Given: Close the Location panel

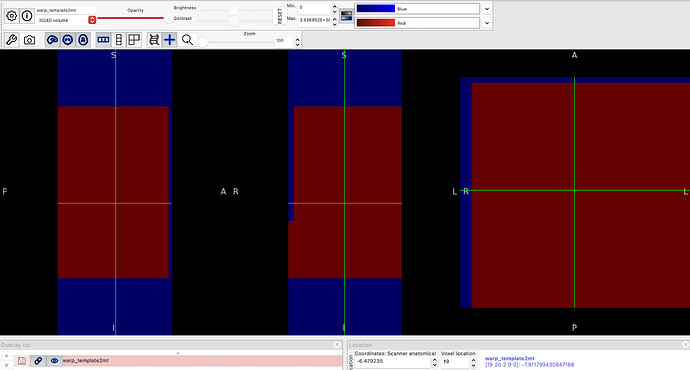Looking at the screenshot, I should point(685,344).
